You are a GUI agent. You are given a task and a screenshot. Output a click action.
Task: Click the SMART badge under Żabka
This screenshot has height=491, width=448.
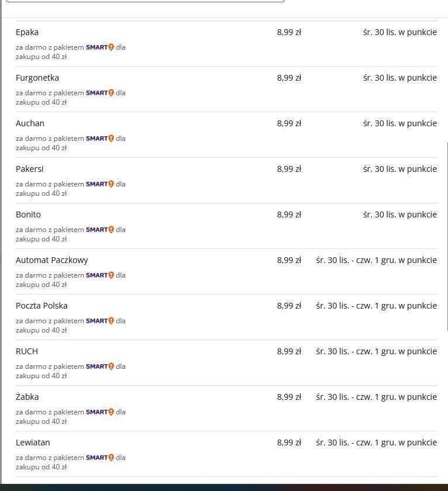pos(99,412)
